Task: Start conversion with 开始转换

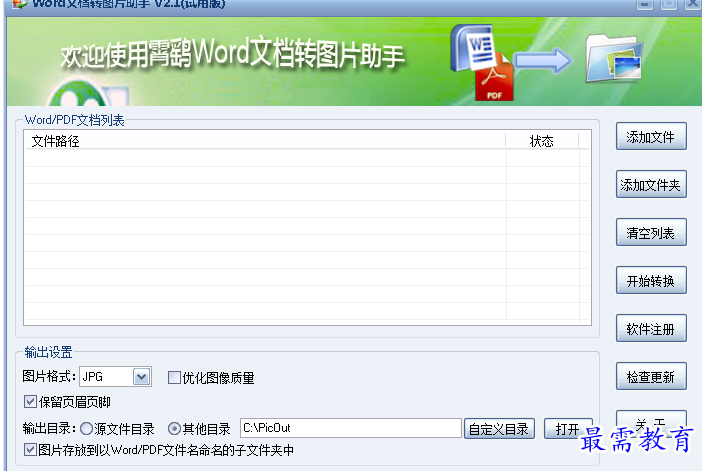Action: pyautogui.click(x=651, y=280)
